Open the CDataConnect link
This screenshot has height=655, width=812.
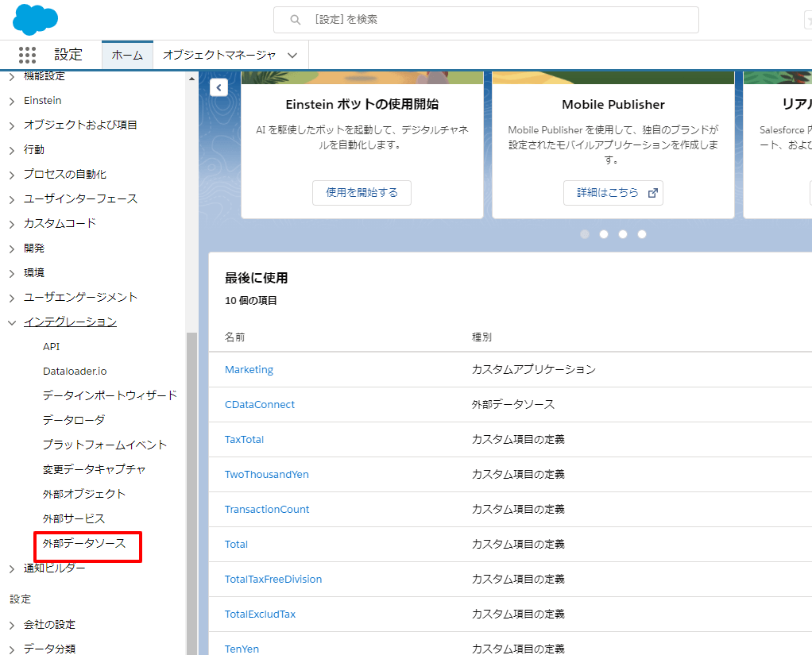(x=260, y=405)
